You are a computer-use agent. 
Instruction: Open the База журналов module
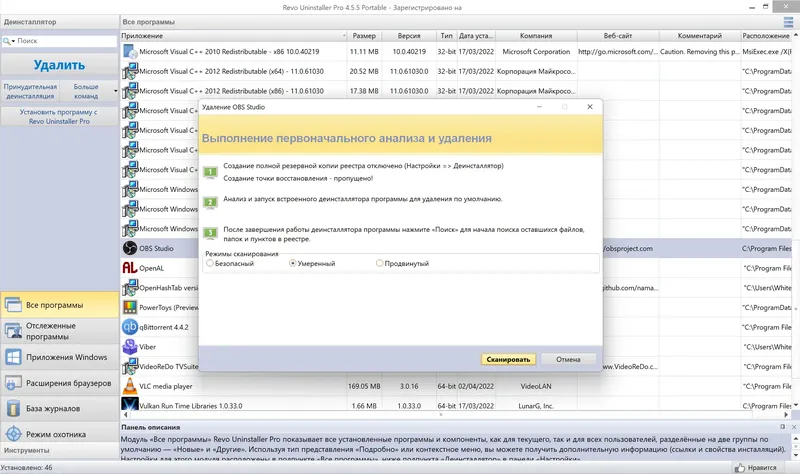60,408
